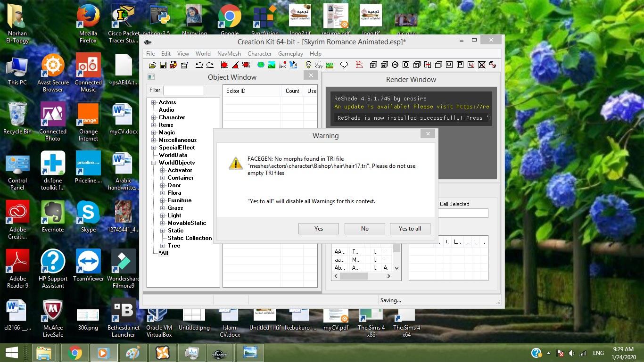
Task: Toggle the red Snap to Angle icon
Action: 235,65
